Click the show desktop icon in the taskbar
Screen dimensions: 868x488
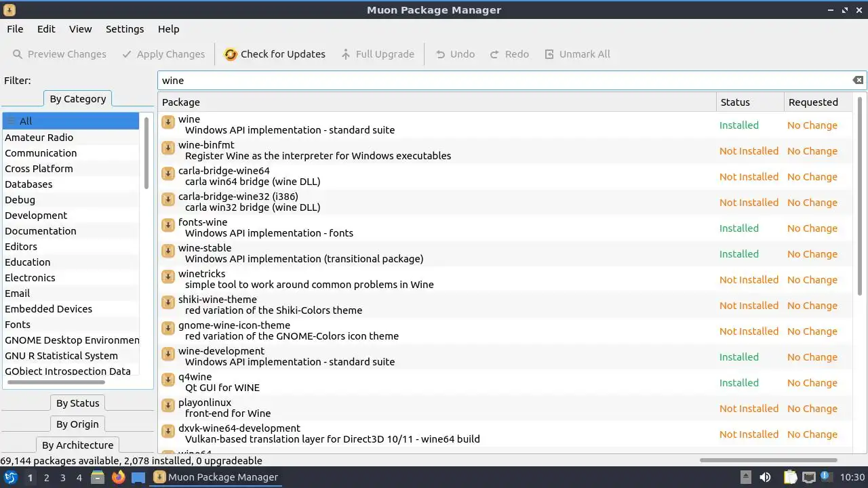(x=138, y=477)
